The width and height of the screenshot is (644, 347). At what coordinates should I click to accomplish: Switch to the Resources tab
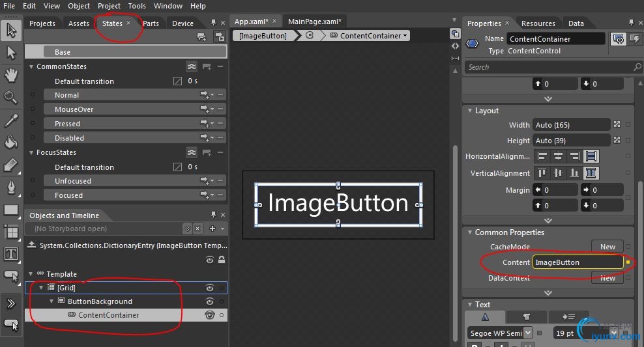tap(538, 23)
